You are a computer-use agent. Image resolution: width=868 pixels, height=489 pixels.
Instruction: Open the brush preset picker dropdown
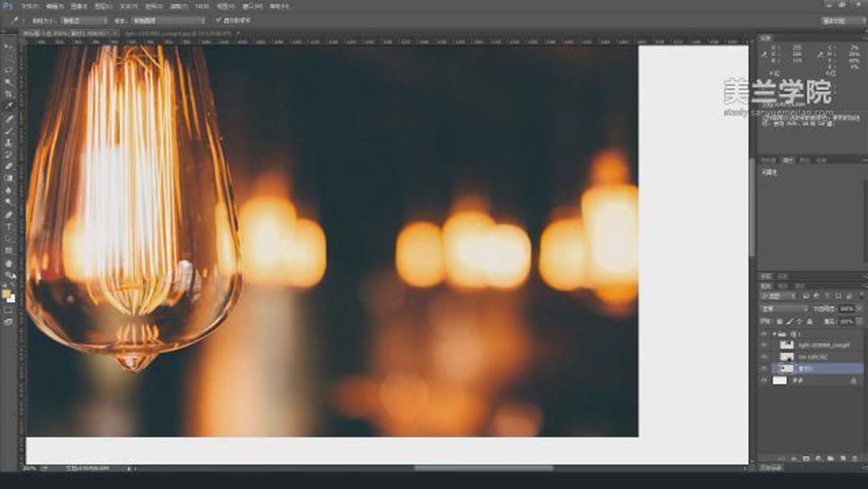(80, 20)
